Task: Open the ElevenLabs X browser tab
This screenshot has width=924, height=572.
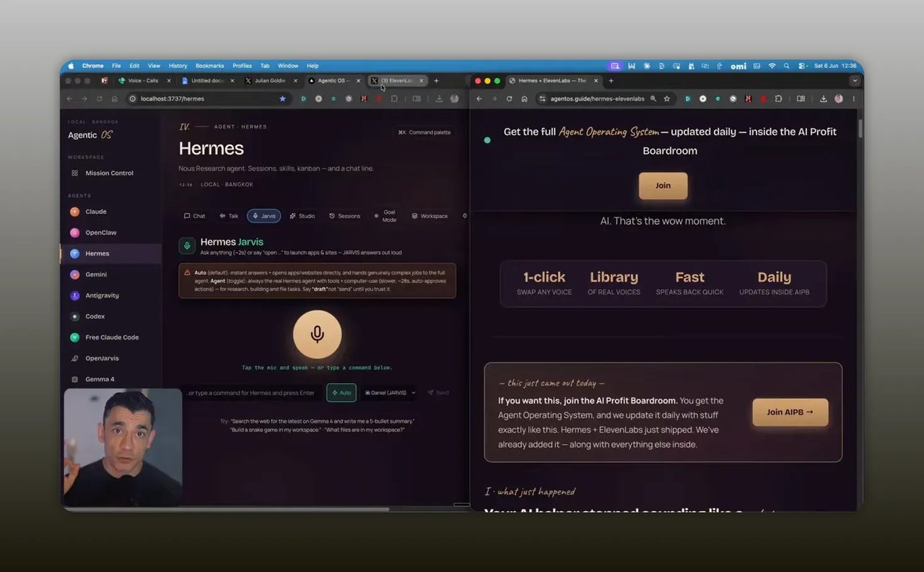Action: 397,80
